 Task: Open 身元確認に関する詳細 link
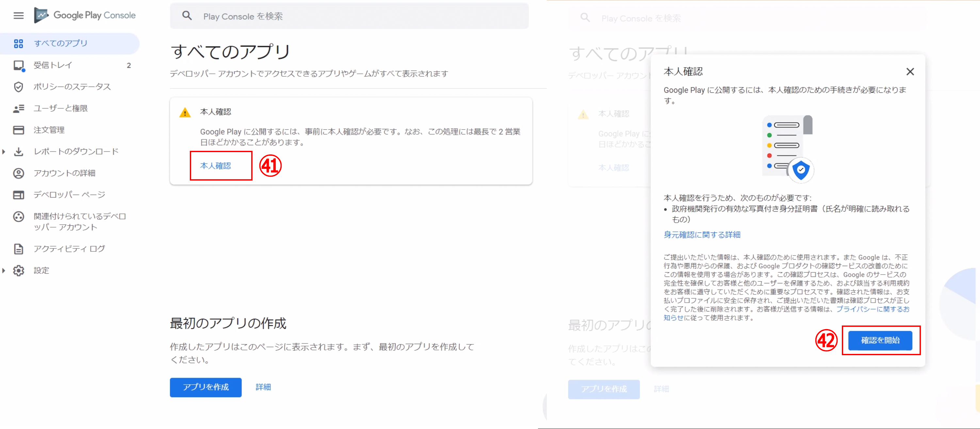point(702,235)
